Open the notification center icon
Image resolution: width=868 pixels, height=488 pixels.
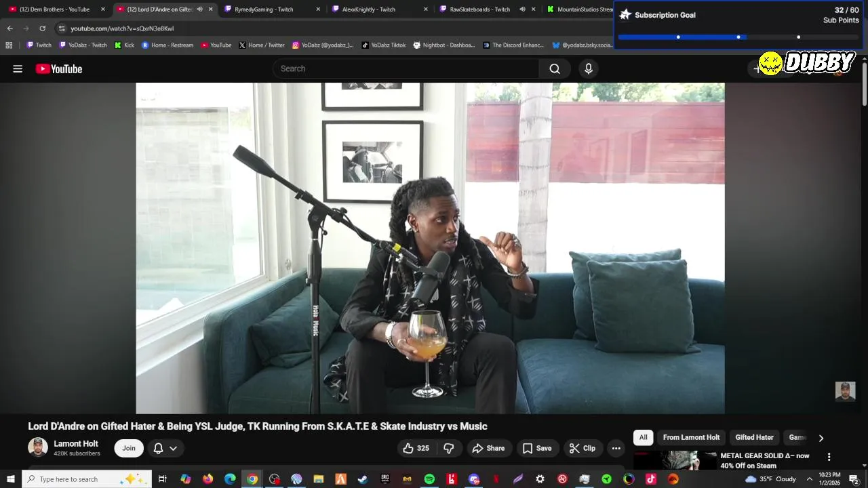(x=854, y=479)
